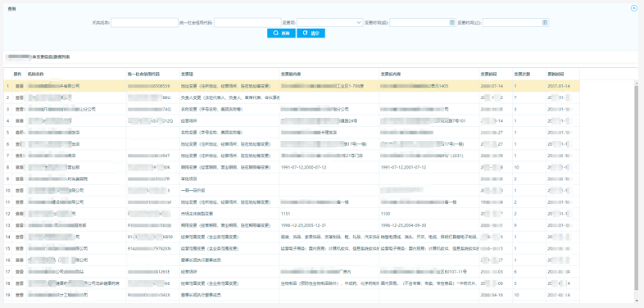Click the 清空 reset button
The height and width of the screenshot is (308, 644).
tap(311, 34)
